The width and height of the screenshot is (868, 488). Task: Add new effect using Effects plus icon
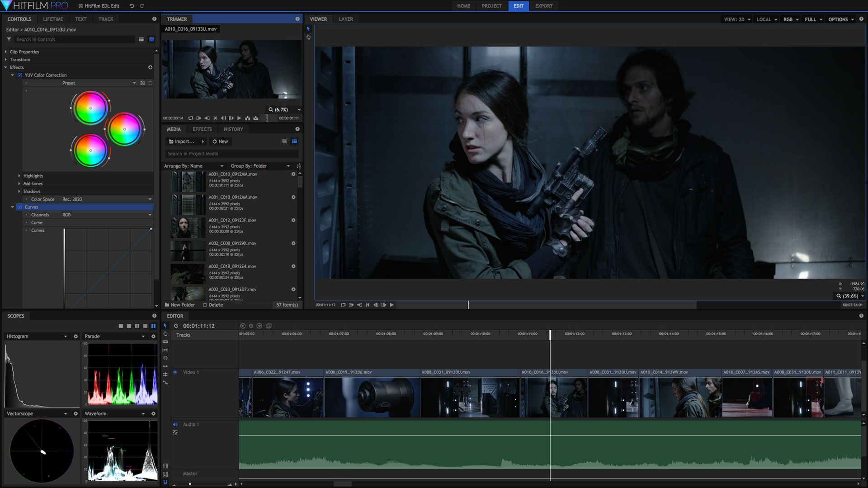[150, 67]
